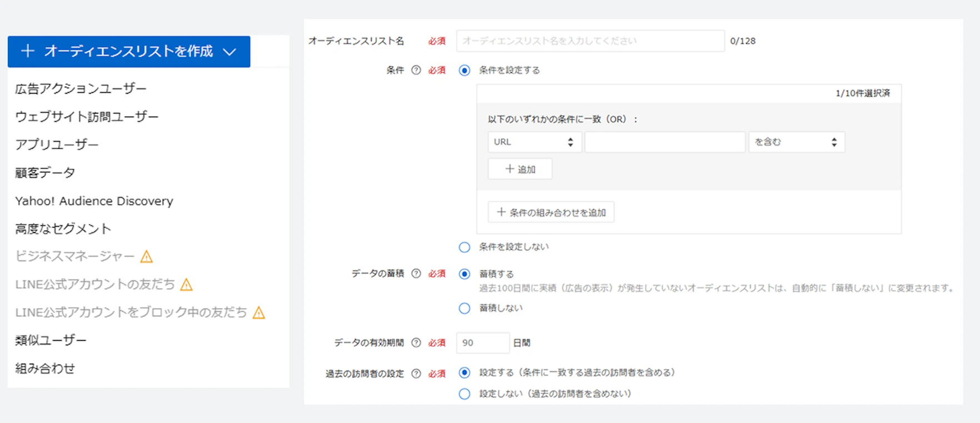
Task: Click warning icon beside LINE公式アカウントの友だち
Action: [x=187, y=285]
